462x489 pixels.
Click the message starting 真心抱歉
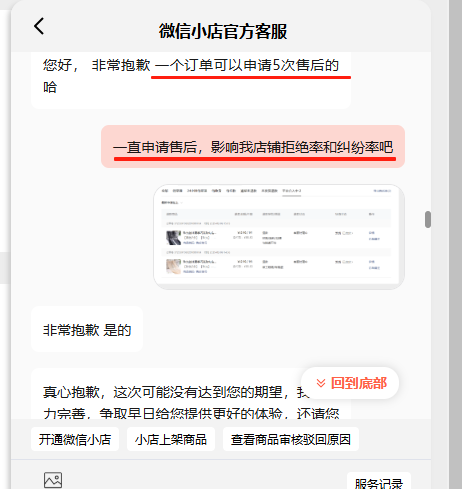[x=191, y=394]
